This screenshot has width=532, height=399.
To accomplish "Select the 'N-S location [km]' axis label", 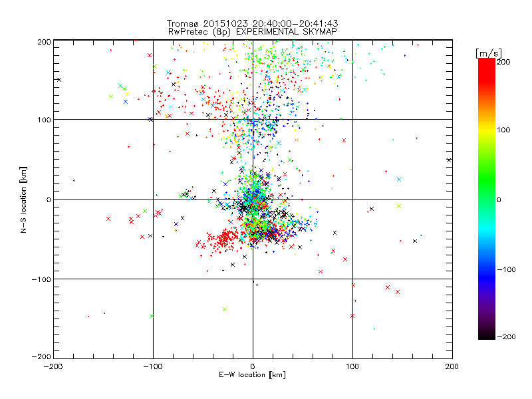I will point(23,199).
